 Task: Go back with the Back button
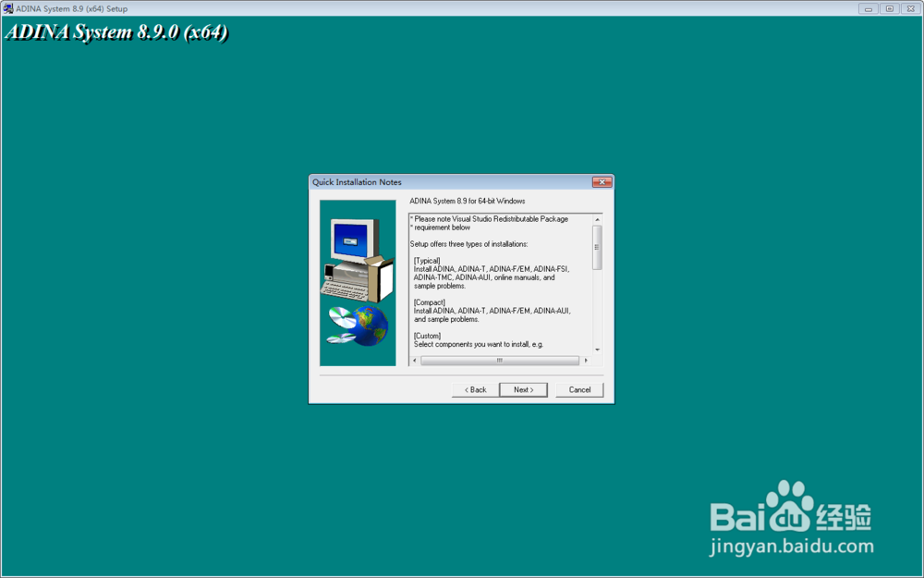475,390
